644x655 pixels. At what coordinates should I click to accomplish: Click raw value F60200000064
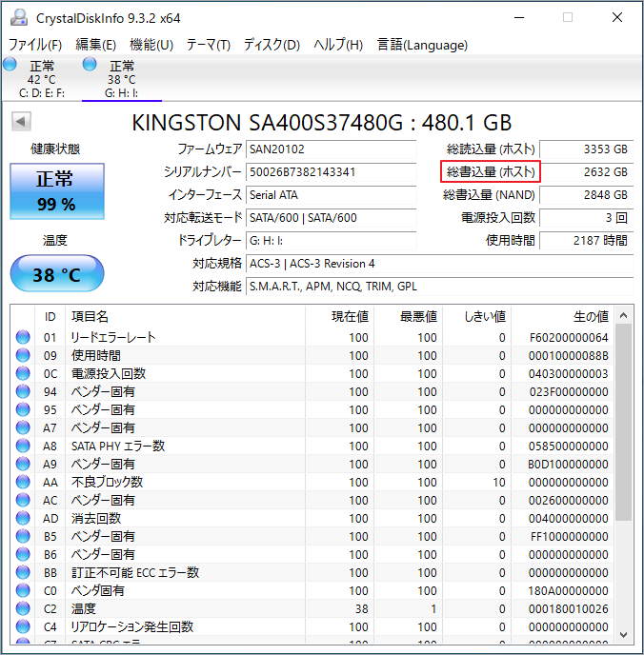(569, 338)
